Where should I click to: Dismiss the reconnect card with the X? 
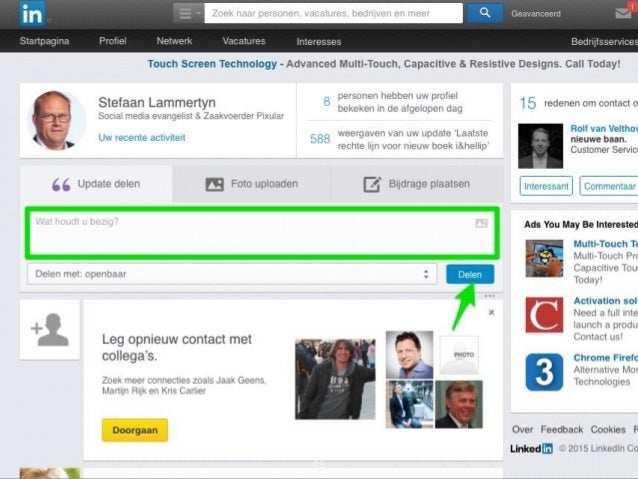(x=491, y=312)
